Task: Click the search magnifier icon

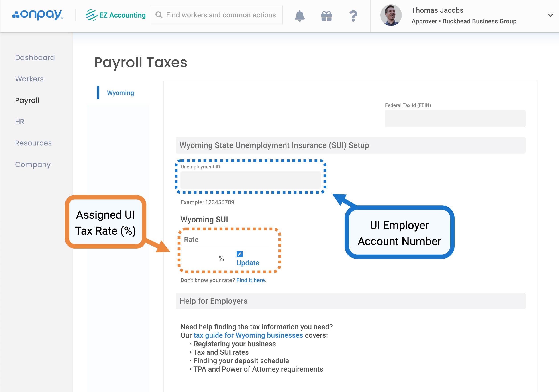Action: coord(159,15)
